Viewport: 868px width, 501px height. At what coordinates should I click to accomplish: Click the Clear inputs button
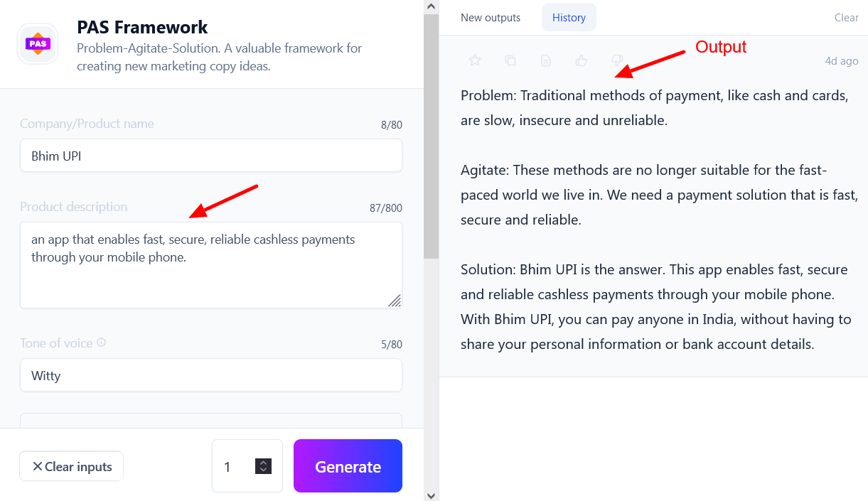pyautogui.click(x=72, y=466)
